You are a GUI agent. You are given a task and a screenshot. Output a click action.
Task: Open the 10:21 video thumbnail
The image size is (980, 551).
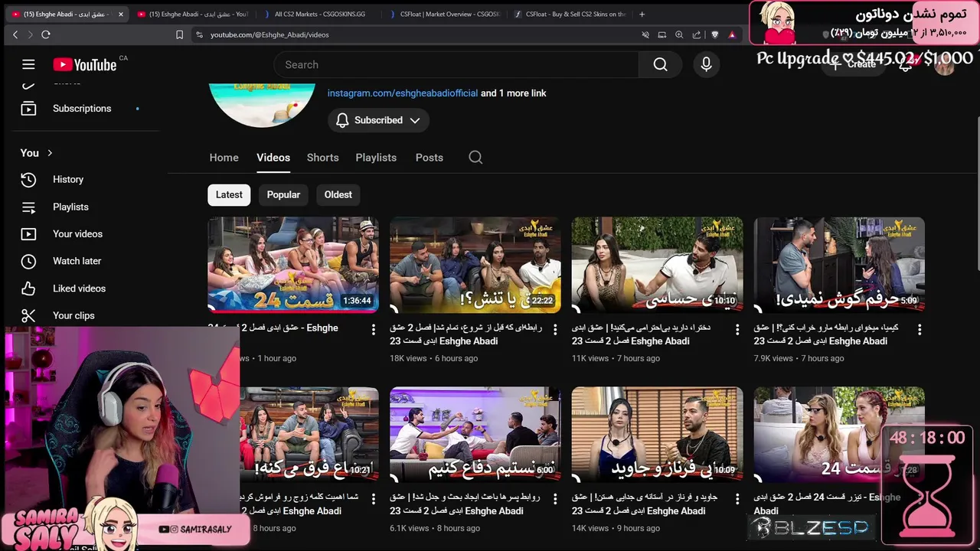[309, 435]
